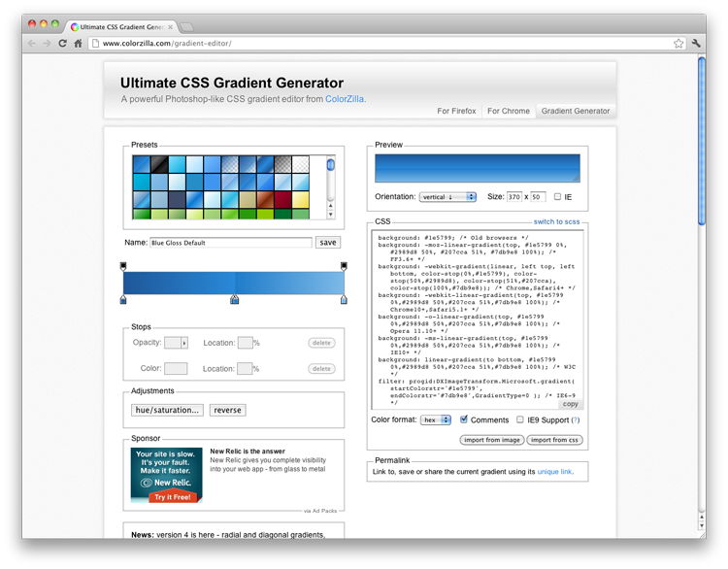728x569 pixels.
Task: Select the right opacity stop above gradient bar
Action: [344, 266]
